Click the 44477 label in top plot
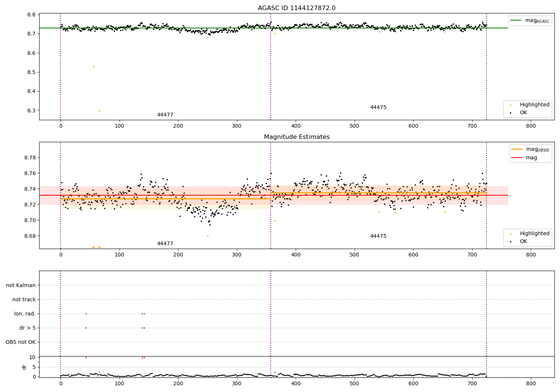Screen dimensions: 560x392 click(165, 115)
